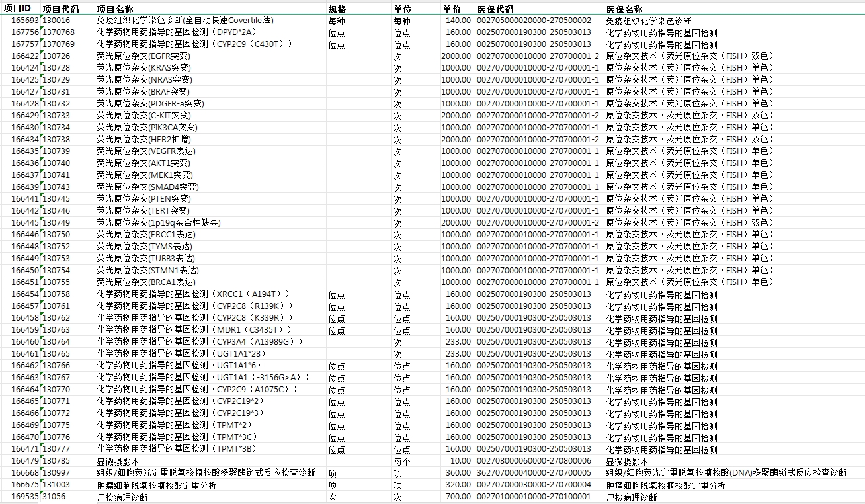
Task: Select CYP2C9（A1075C）gene test cell
Action: click(197, 390)
